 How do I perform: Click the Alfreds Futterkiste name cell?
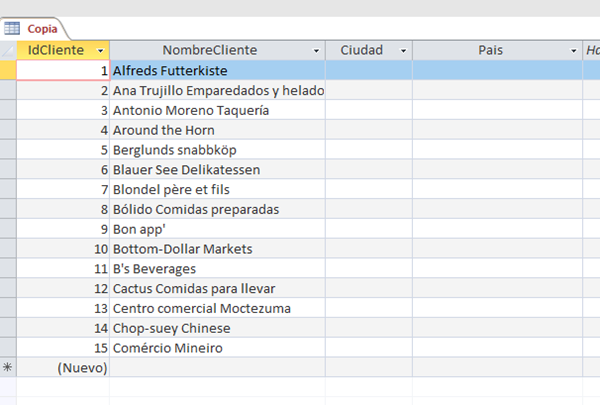pos(217,71)
